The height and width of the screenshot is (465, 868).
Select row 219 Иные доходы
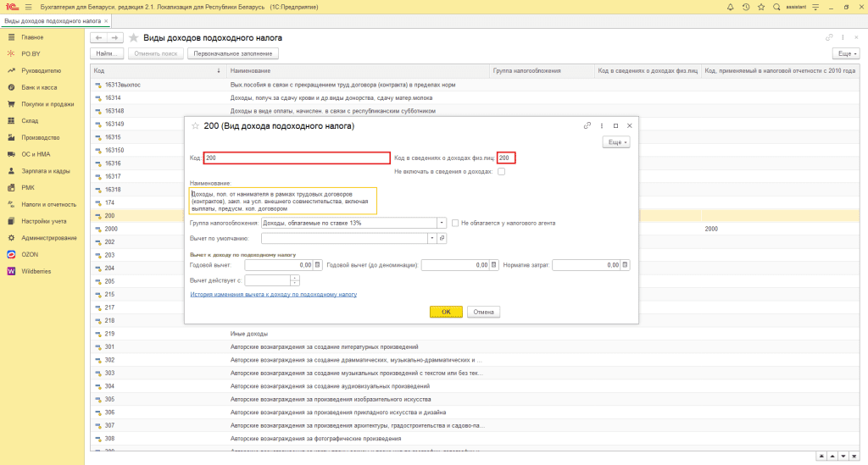click(x=475, y=334)
